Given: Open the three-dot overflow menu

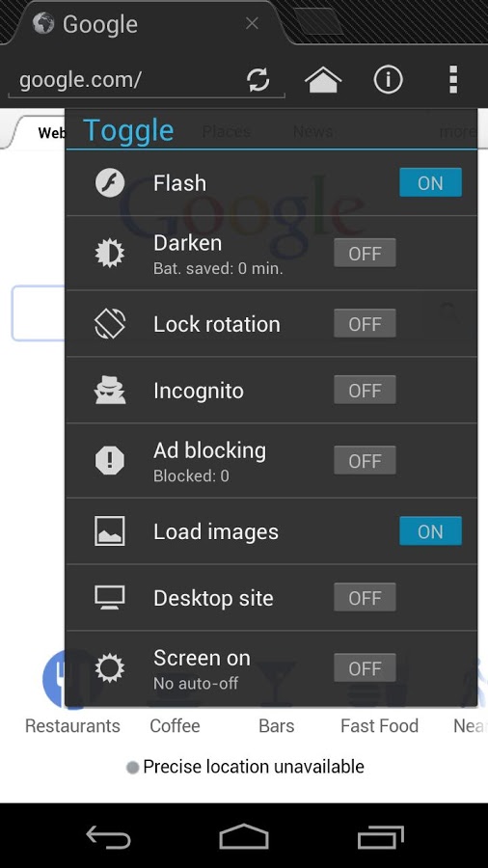Looking at the screenshot, I should [x=453, y=80].
